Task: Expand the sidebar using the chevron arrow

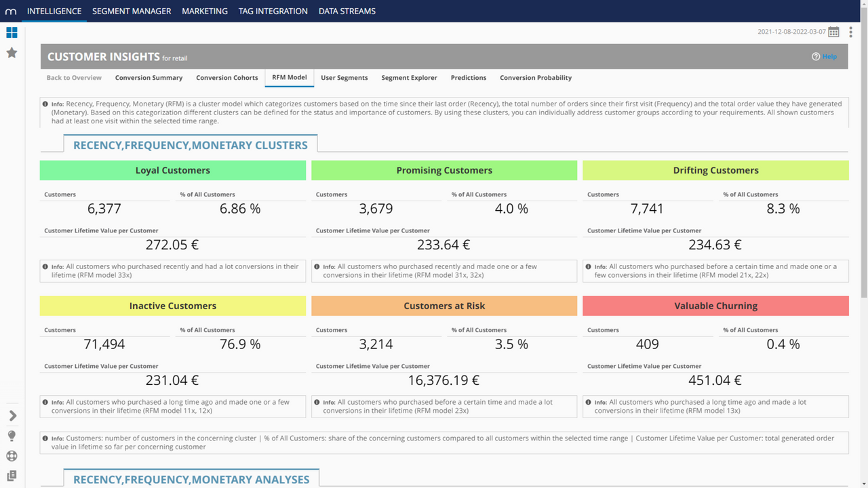Action: click(12, 415)
